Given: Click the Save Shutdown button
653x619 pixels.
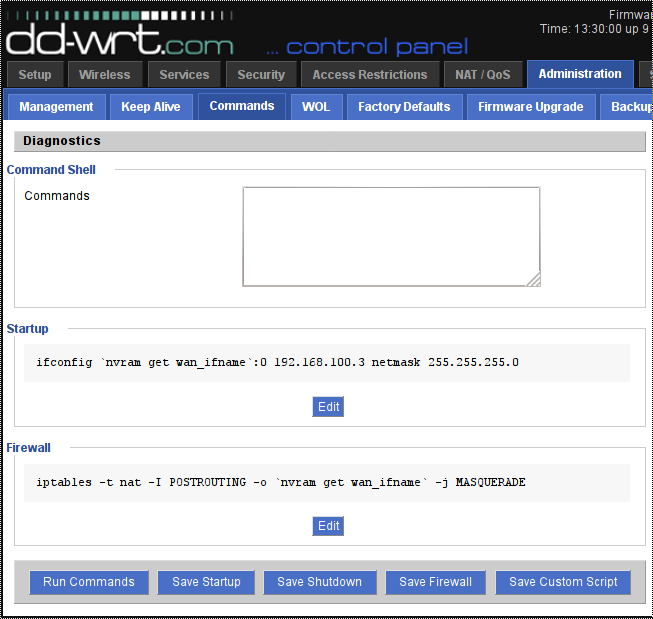Looking at the screenshot, I should click(x=320, y=582).
